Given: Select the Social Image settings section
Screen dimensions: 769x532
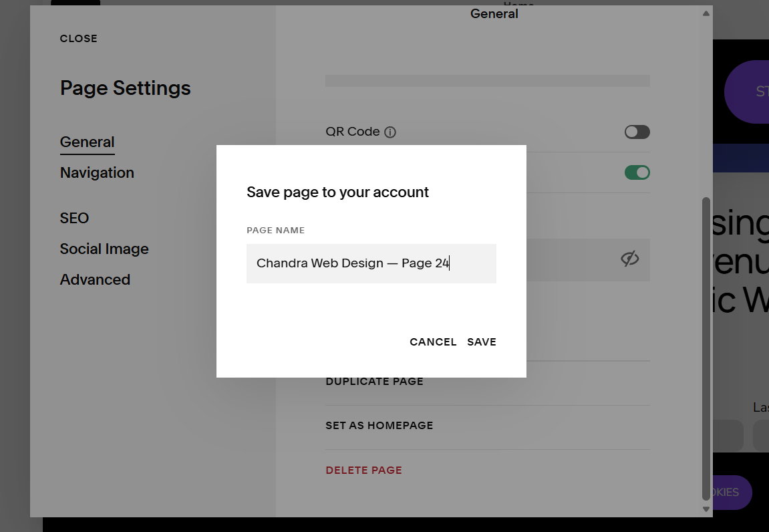Looking at the screenshot, I should pyautogui.click(x=104, y=249).
